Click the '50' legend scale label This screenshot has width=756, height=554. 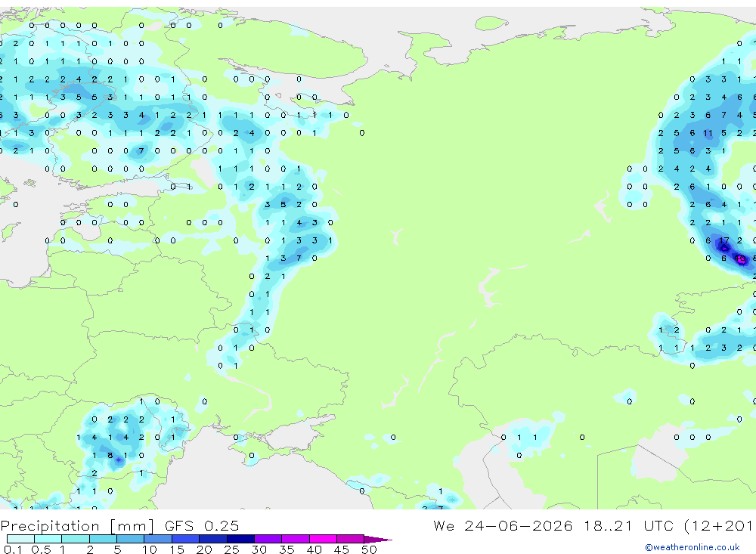[369, 549]
